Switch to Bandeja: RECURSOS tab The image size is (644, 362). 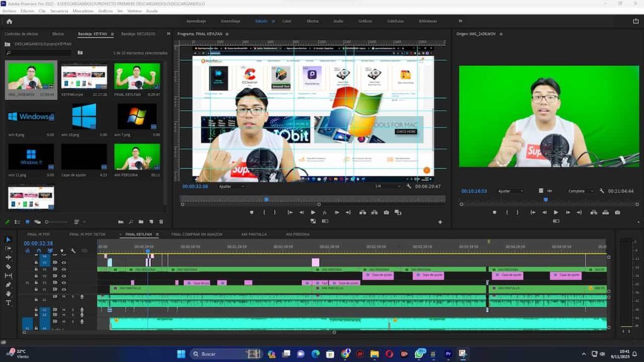[x=138, y=34]
